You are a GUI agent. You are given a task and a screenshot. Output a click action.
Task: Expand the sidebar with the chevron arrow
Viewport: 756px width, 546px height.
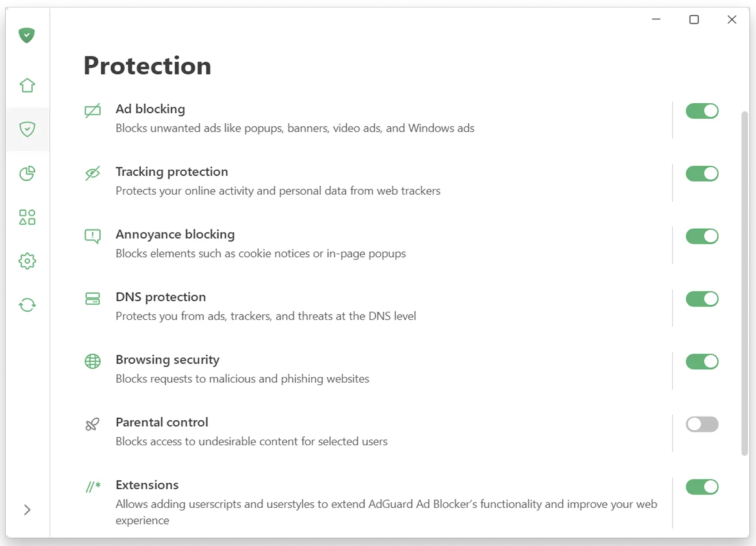click(27, 510)
